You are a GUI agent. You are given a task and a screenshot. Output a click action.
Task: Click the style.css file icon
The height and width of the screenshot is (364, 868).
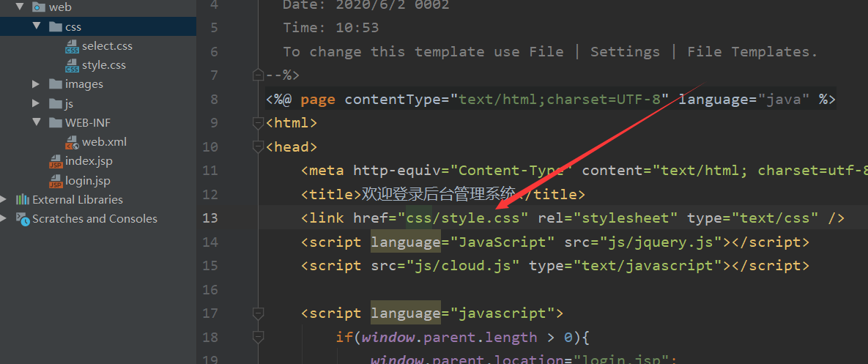(x=72, y=65)
